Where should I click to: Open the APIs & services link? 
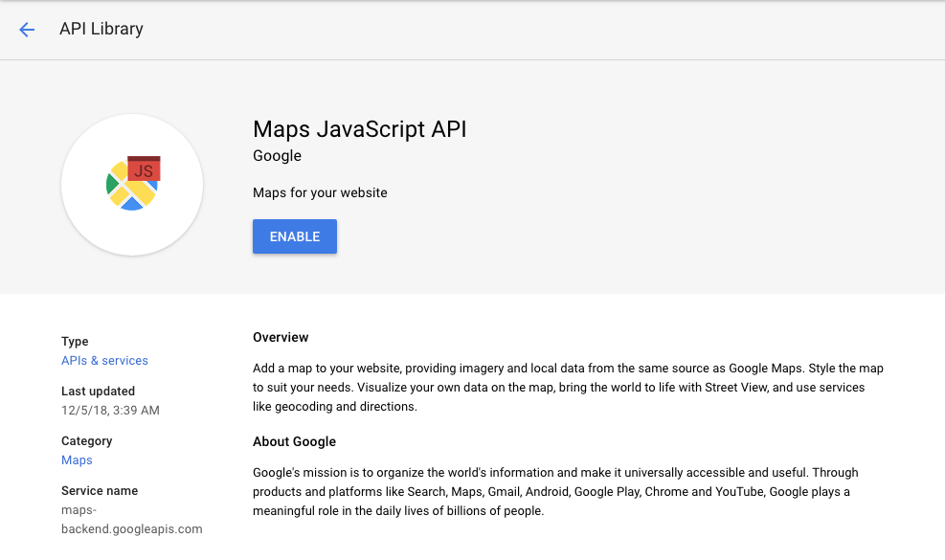(104, 361)
